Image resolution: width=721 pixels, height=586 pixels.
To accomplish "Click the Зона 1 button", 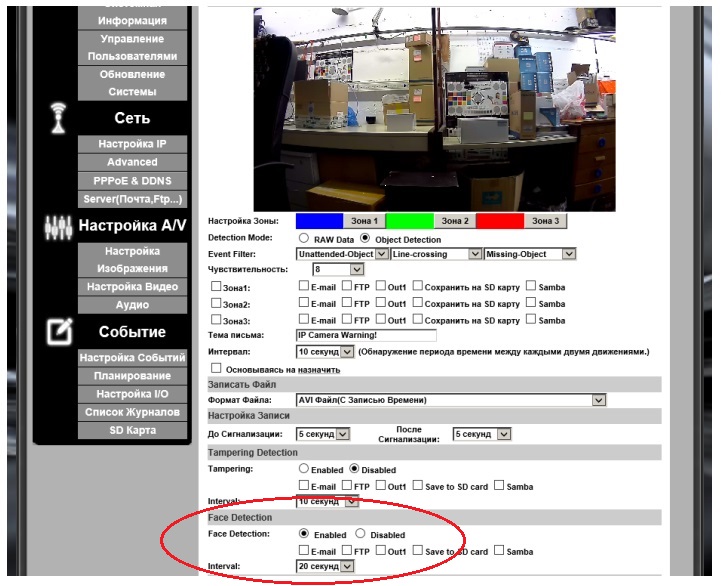I will tap(364, 221).
